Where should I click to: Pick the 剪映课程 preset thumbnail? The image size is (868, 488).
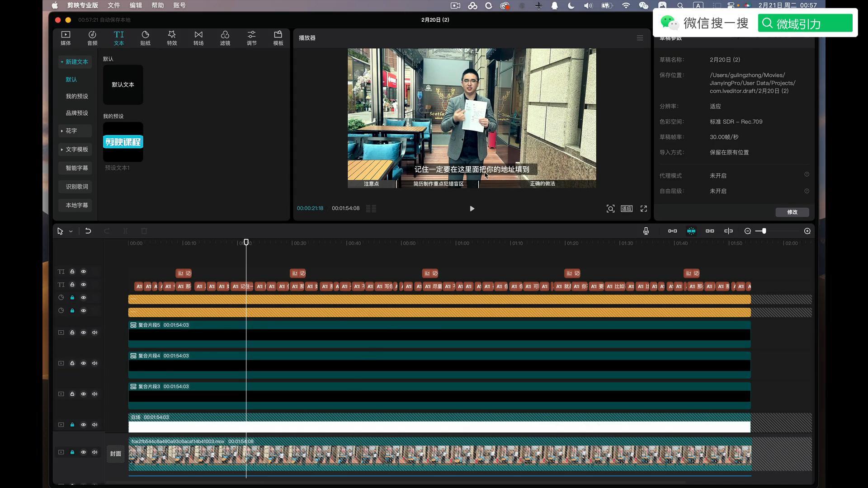point(123,142)
